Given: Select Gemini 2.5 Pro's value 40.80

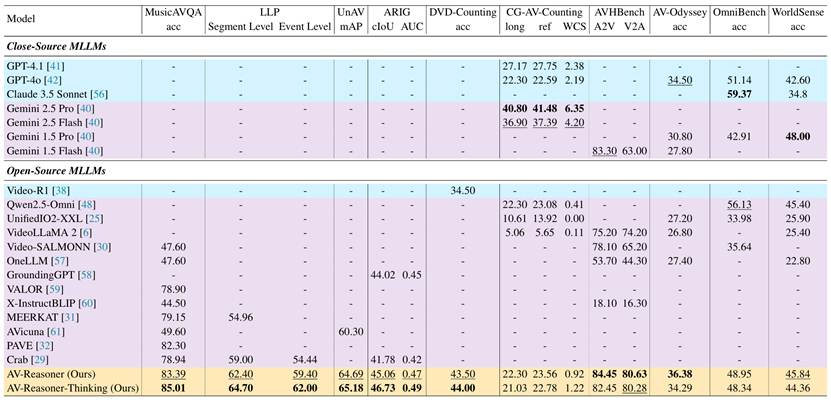Looking at the screenshot, I should pos(515,109).
